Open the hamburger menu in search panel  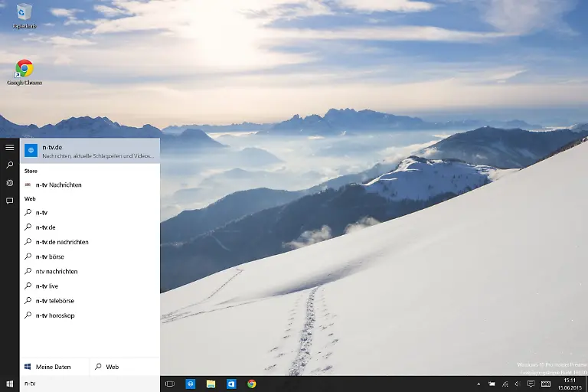9,147
